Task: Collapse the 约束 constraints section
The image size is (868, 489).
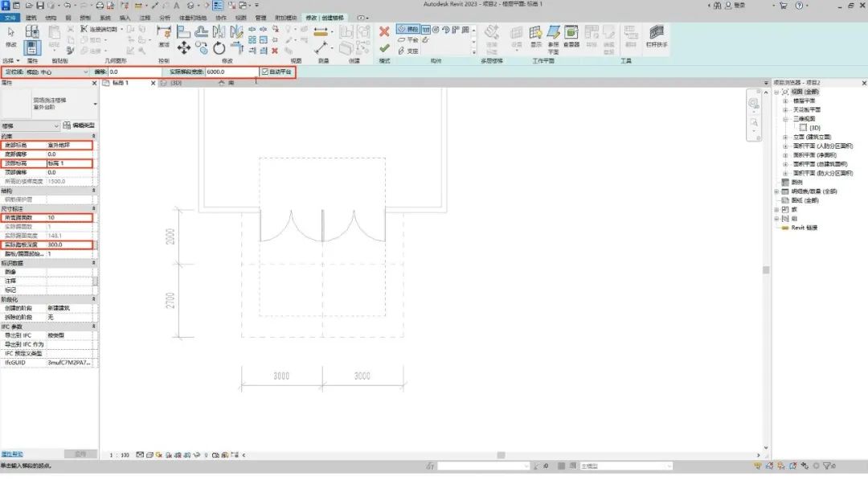Action: click(x=93, y=136)
